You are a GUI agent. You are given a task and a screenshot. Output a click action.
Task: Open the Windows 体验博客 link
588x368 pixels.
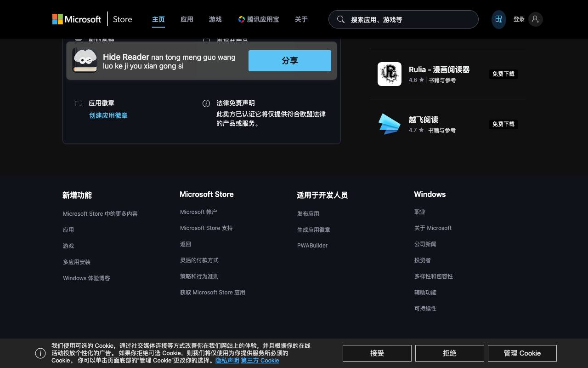pos(86,278)
